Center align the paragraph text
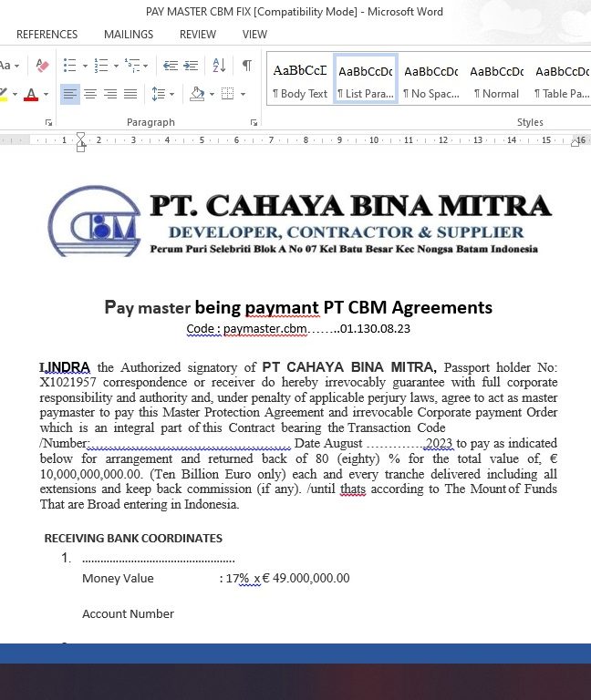This screenshot has width=591, height=700. pos(90,94)
